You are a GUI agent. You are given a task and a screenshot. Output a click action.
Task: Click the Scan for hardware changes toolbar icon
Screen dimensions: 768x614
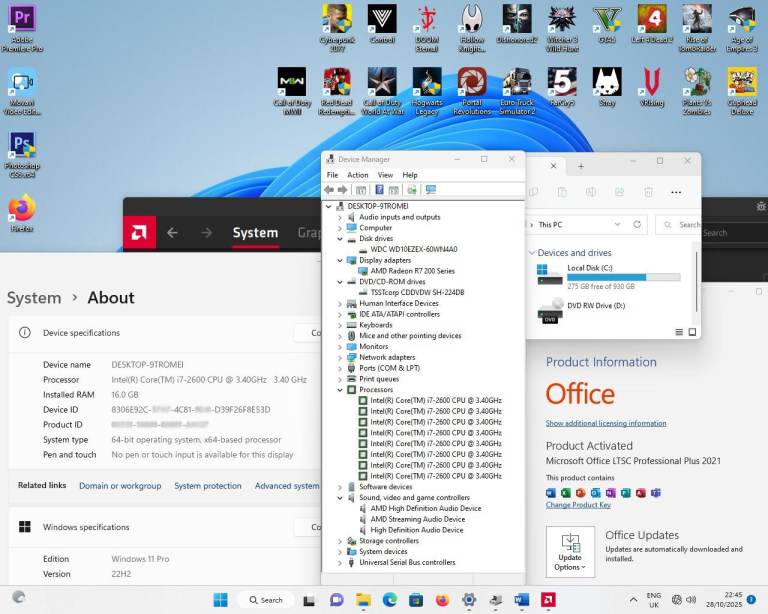click(x=430, y=190)
